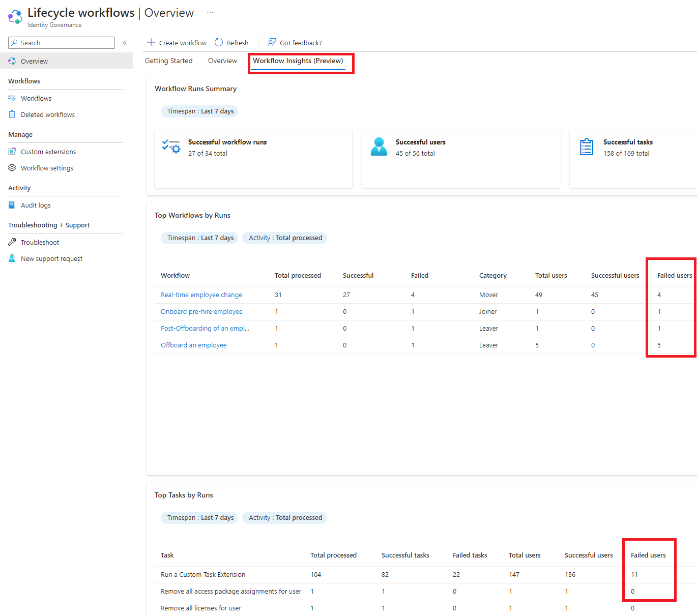Open Workflow settings gear icon
The width and height of the screenshot is (697, 616).
coord(12,168)
